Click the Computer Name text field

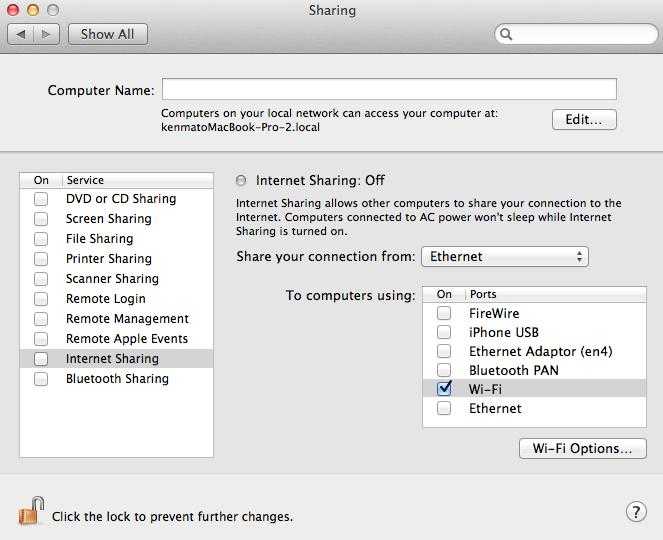click(x=389, y=89)
